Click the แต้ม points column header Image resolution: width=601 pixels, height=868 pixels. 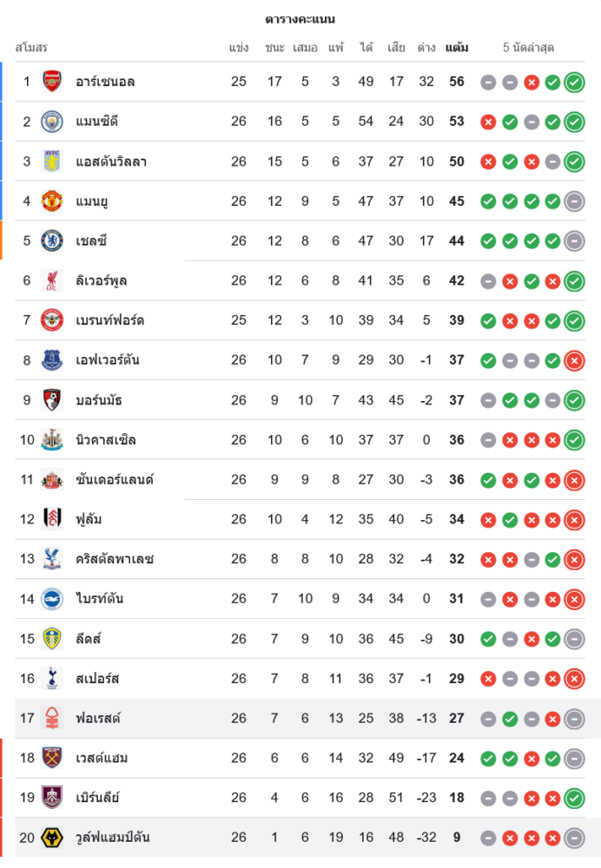click(457, 48)
